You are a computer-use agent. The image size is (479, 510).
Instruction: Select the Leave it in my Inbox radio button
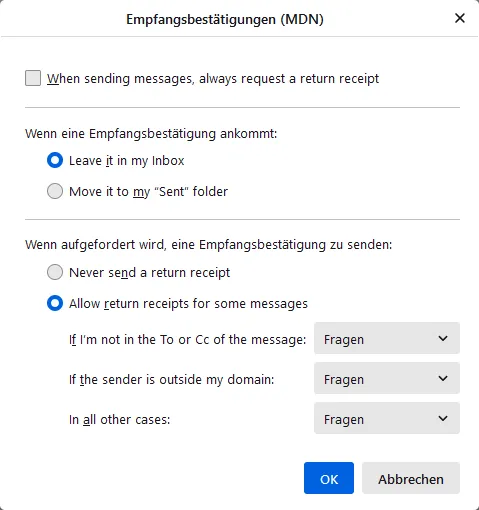click(55, 160)
